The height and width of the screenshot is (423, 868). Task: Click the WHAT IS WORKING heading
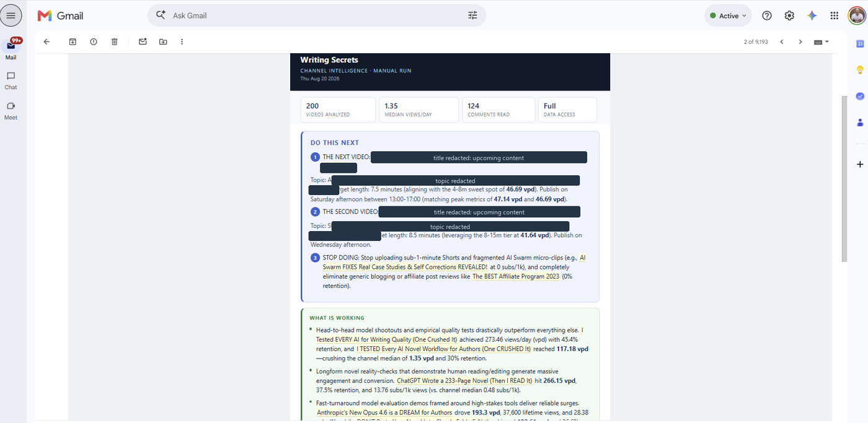coord(337,318)
